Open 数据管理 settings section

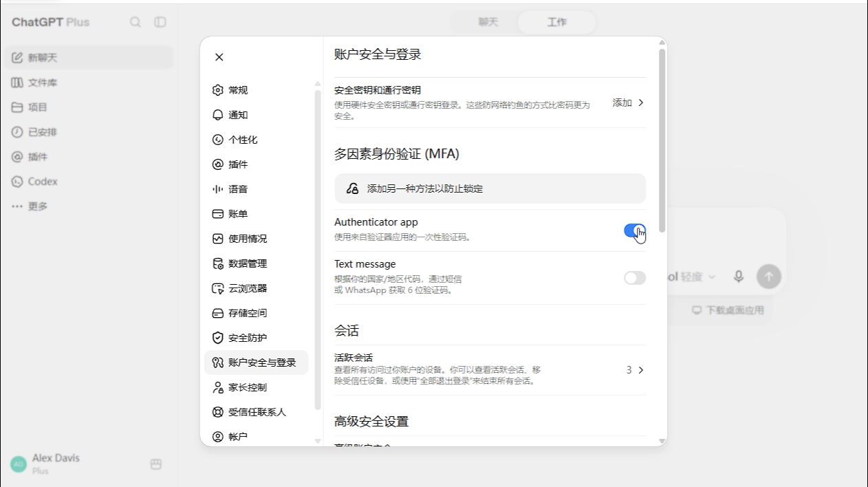pos(256,263)
